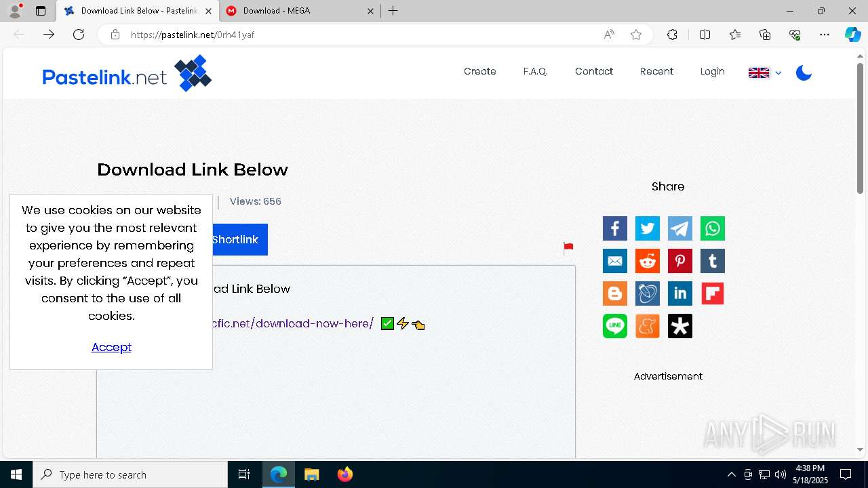Open Edge settings and more menu

point(825,35)
